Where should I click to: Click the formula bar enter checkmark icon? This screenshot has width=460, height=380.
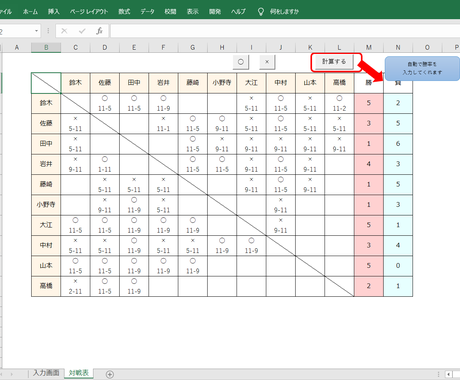point(82,31)
